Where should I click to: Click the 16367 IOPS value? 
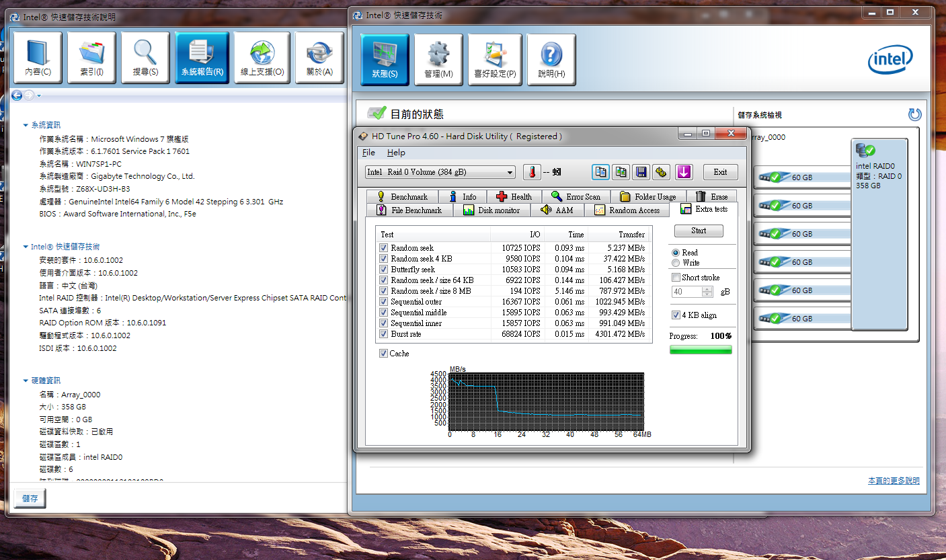520,302
